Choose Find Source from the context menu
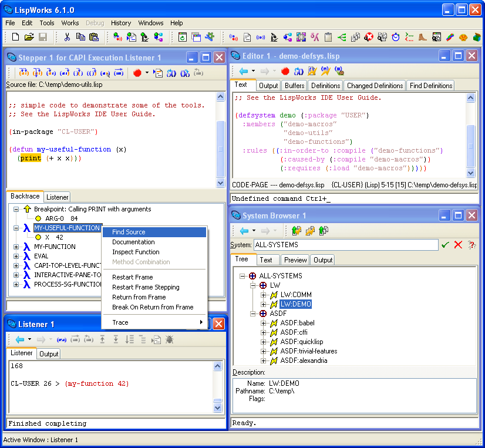Screen dimensions: 485x448 129,232
